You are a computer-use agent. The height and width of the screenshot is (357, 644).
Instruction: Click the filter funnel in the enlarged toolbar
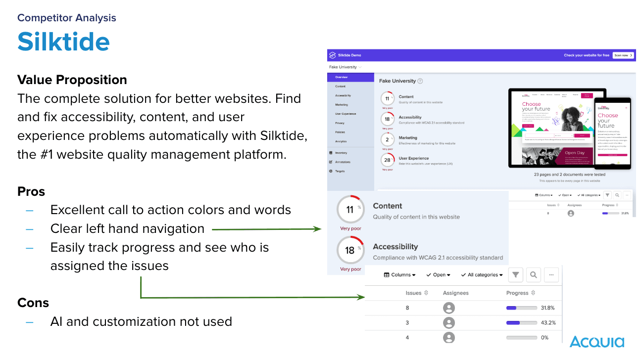coord(516,275)
